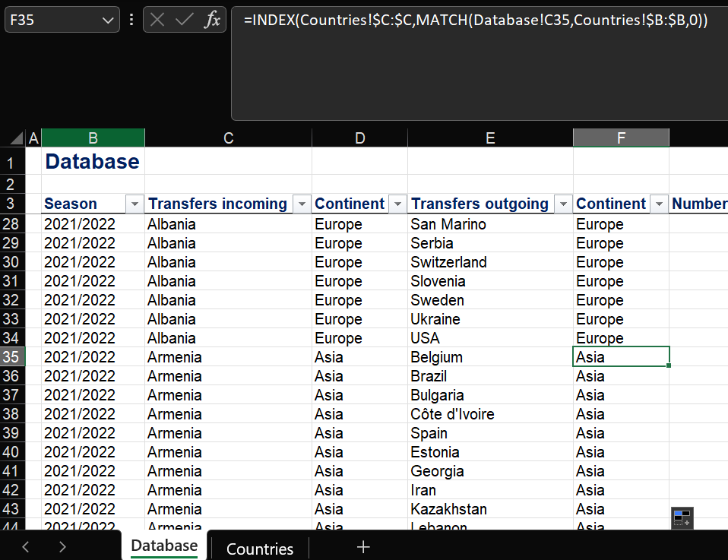Image resolution: width=728 pixels, height=560 pixels.
Task: Click the next sheet navigation arrow
Action: [x=62, y=546]
